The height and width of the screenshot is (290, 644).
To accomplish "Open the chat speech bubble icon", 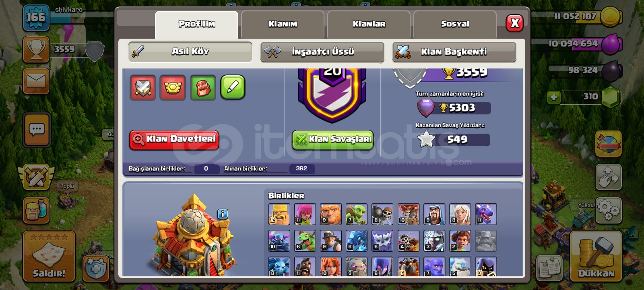I will tap(37, 130).
